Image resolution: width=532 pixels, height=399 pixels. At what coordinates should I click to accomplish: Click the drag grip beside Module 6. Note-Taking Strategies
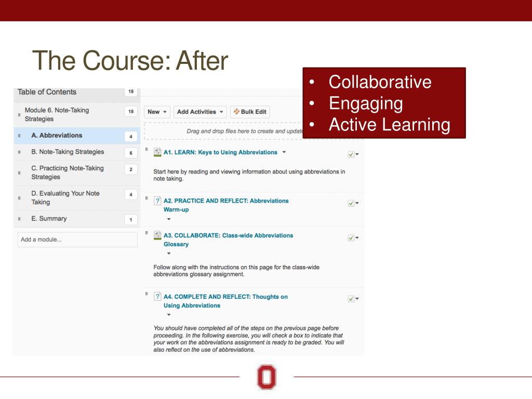click(19, 115)
